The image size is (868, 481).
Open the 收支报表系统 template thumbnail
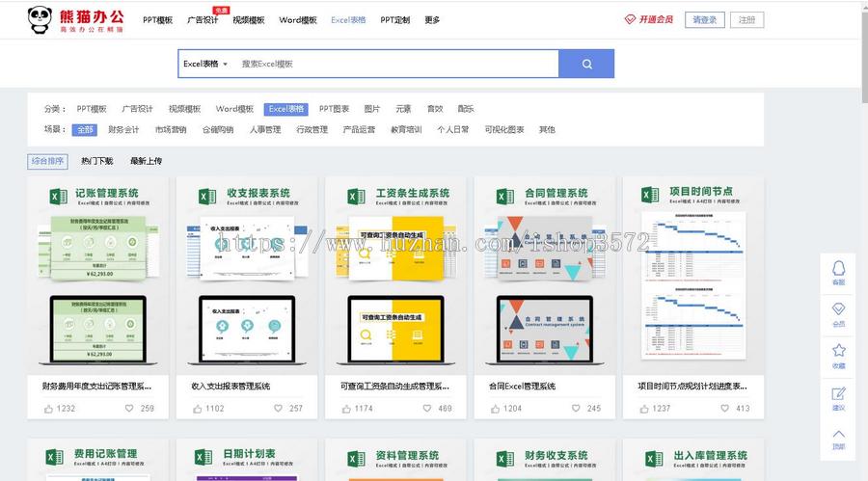[247, 277]
